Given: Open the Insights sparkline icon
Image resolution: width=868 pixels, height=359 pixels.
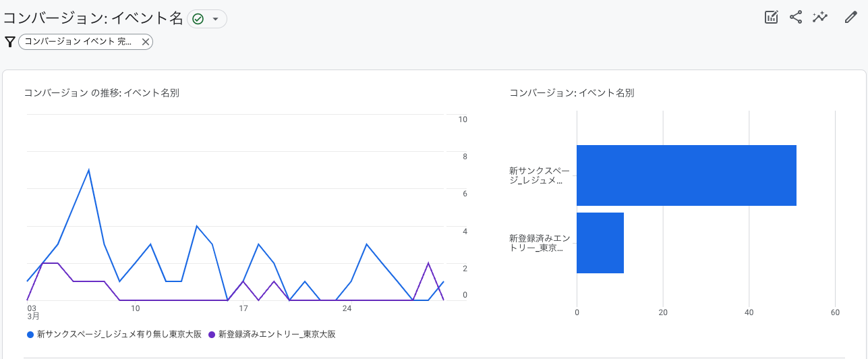Looking at the screenshot, I should (820, 18).
